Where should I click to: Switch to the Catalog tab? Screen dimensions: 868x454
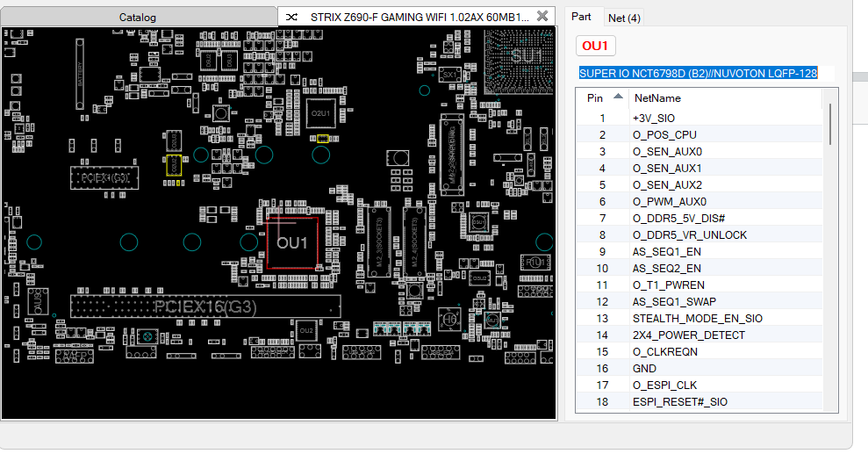pyautogui.click(x=138, y=18)
